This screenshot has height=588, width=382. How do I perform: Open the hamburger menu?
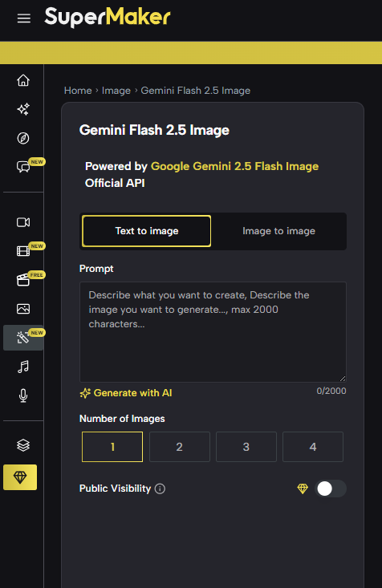coord(23,18)
